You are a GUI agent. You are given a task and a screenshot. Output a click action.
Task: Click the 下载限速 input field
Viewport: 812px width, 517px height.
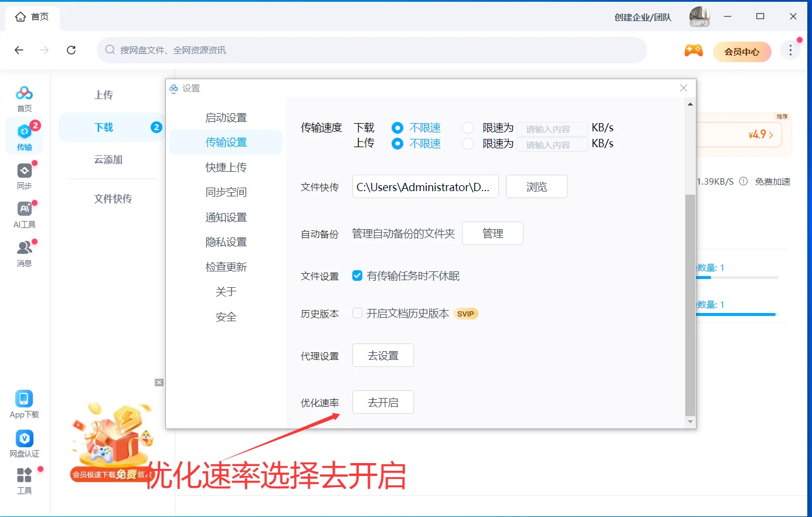[552, 128]
